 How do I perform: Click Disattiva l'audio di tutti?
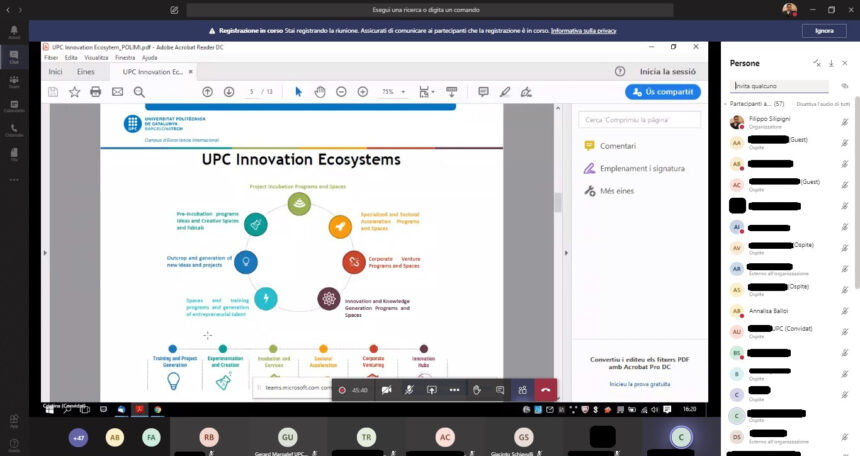tap(823, 104)
